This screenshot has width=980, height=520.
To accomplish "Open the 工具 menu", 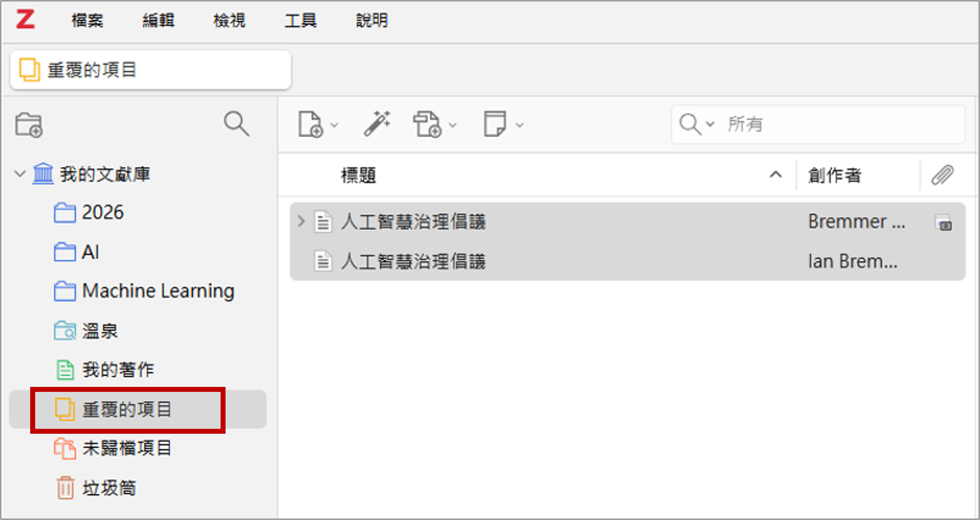I will coord(300,21).
